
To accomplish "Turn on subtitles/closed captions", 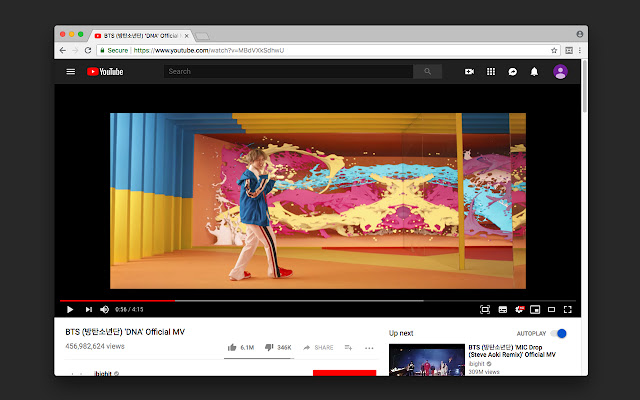I will click(502, 310).
